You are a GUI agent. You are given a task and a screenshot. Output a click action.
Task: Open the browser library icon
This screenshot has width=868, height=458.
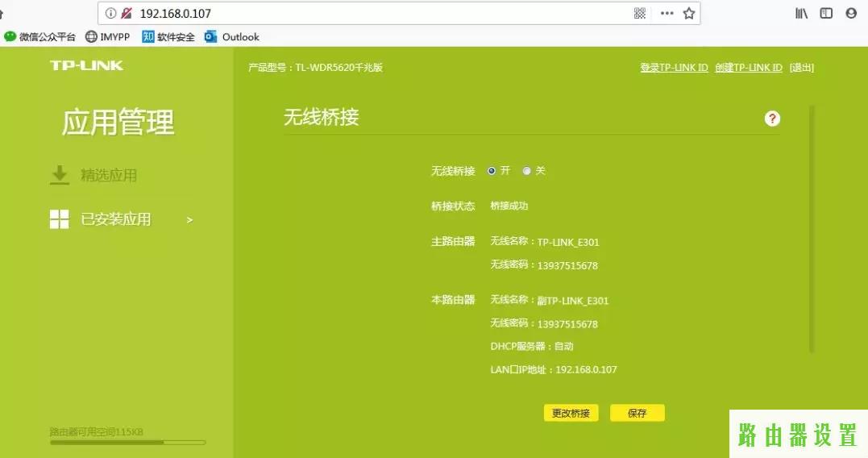point(802,13)
